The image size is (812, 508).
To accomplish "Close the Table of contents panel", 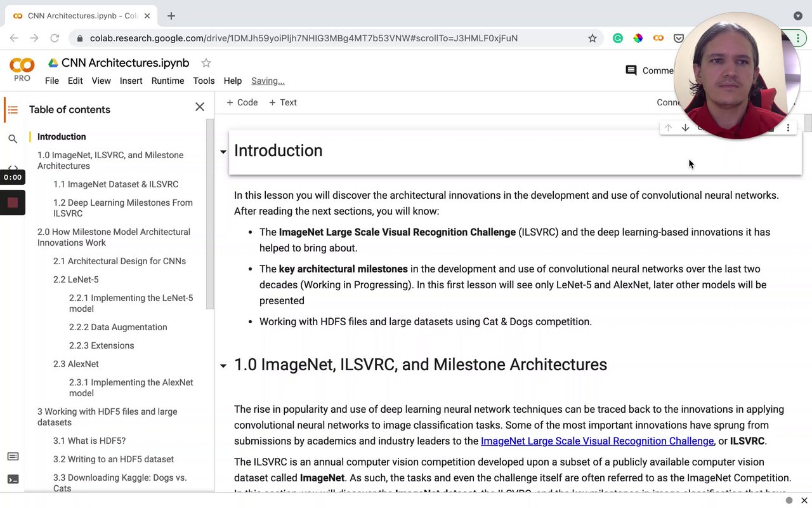I will pos(200,107).
